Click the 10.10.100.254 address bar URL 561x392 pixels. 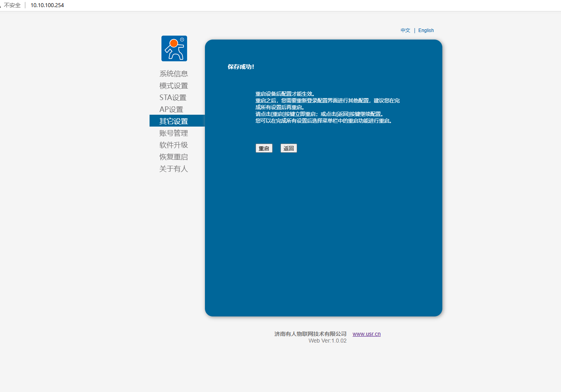tap(47, 5)
